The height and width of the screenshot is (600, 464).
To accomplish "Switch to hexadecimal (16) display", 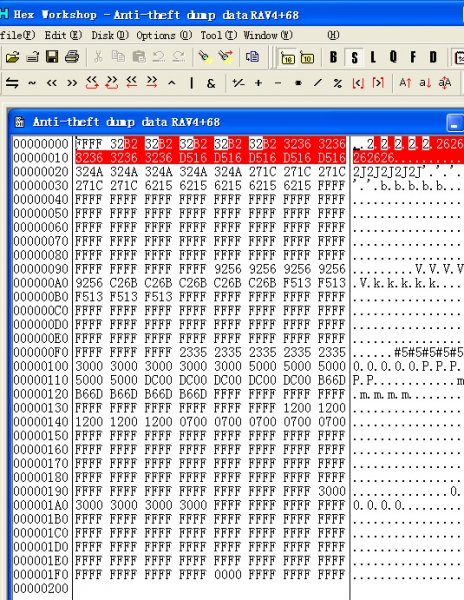I will pos(288,58).
